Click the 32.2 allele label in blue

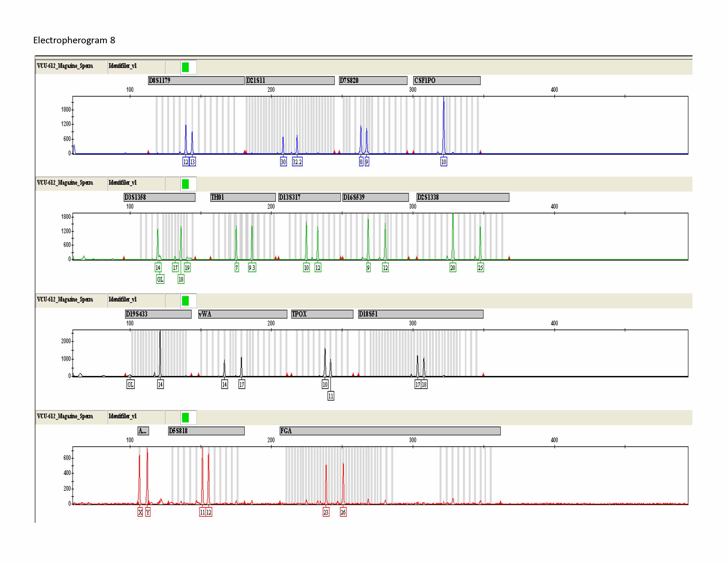(x=297, y=162)
